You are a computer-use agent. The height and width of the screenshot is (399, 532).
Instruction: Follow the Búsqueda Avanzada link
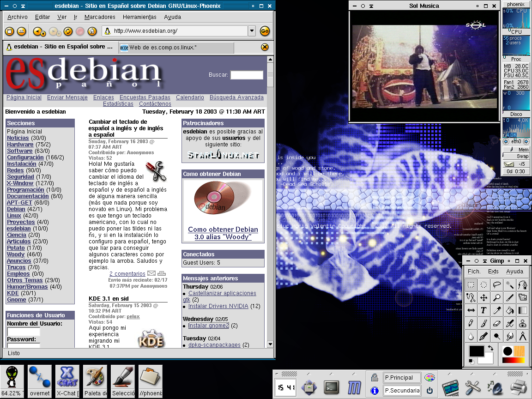click(236, 97)
